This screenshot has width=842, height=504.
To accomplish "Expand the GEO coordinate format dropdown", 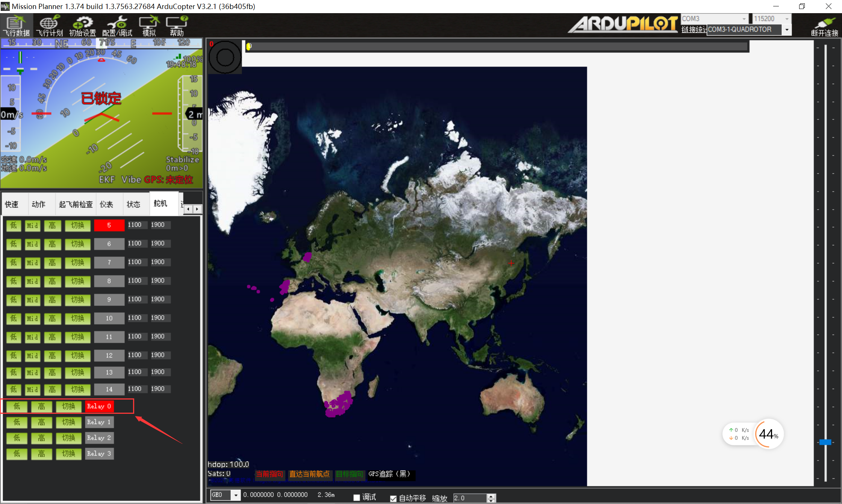I will coord(236,495).
